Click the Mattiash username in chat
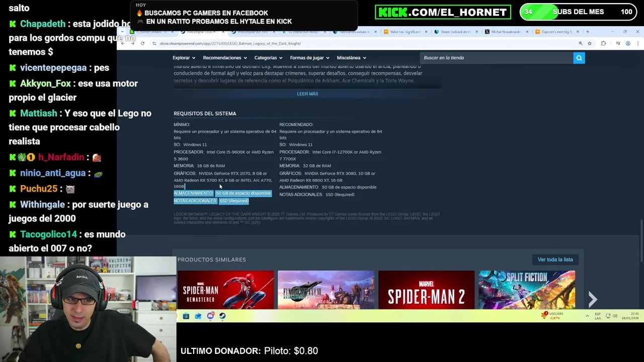 tap(39, 113)
